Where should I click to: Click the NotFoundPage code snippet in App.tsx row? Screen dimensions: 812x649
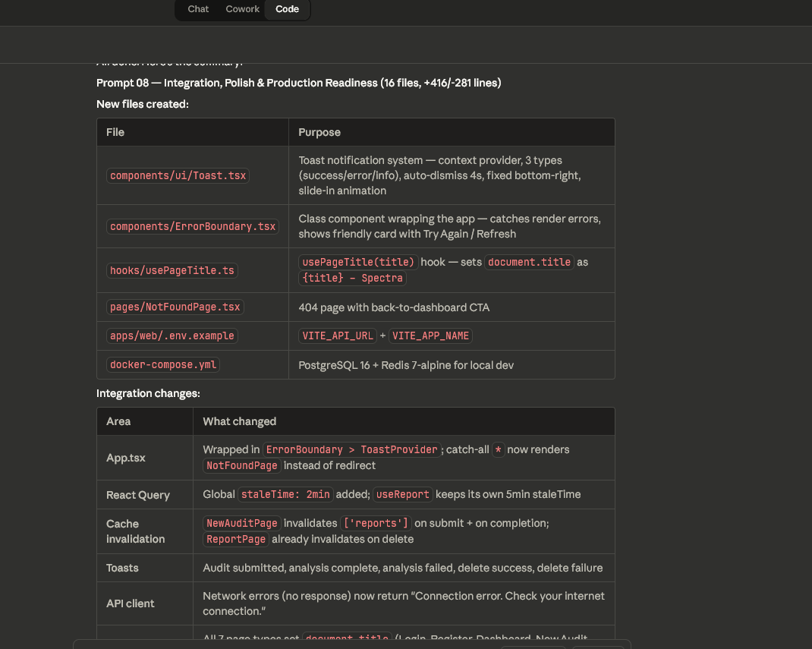[242, 465]
